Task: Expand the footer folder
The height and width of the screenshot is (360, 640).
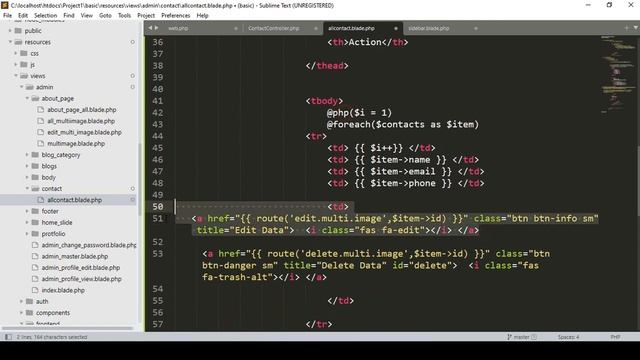Action: [x=27, y=211]
